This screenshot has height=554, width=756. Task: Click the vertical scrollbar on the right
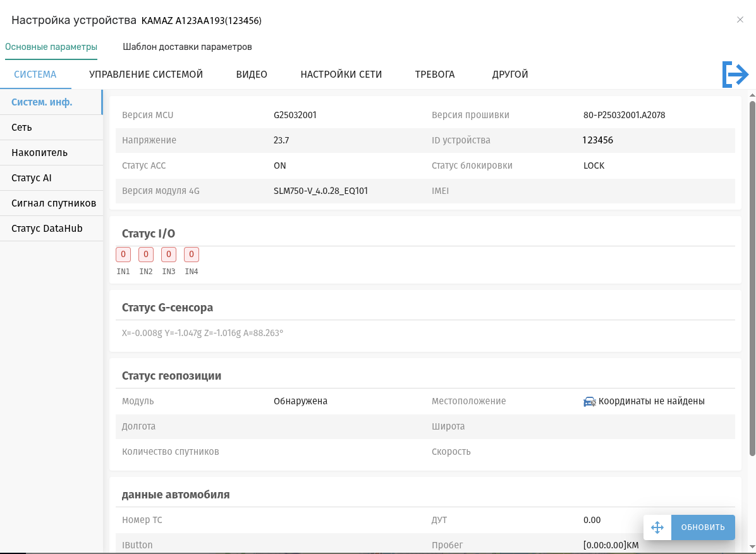[x=752, y=278]
